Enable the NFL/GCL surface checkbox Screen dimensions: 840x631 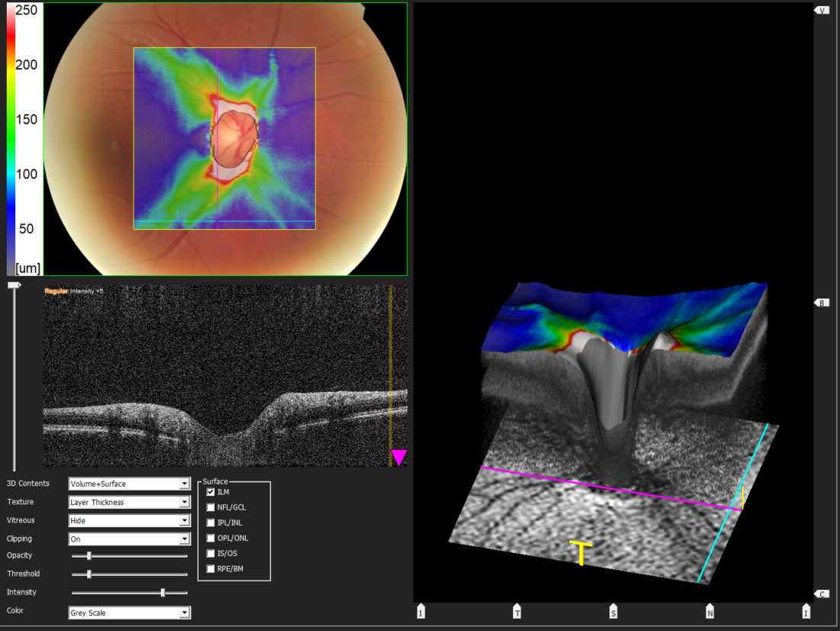(x=211, y=507)
